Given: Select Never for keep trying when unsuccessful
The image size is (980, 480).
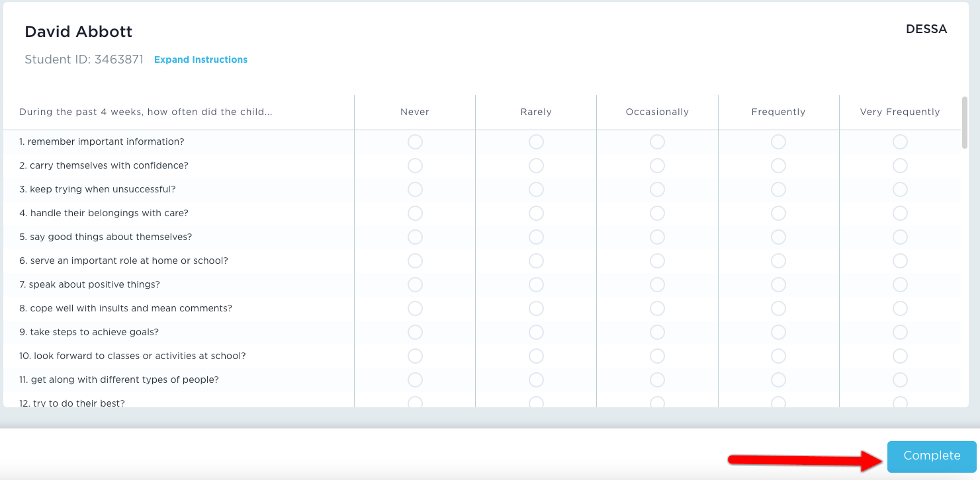Looking at the screenshot, I should [x=415, y=190].
